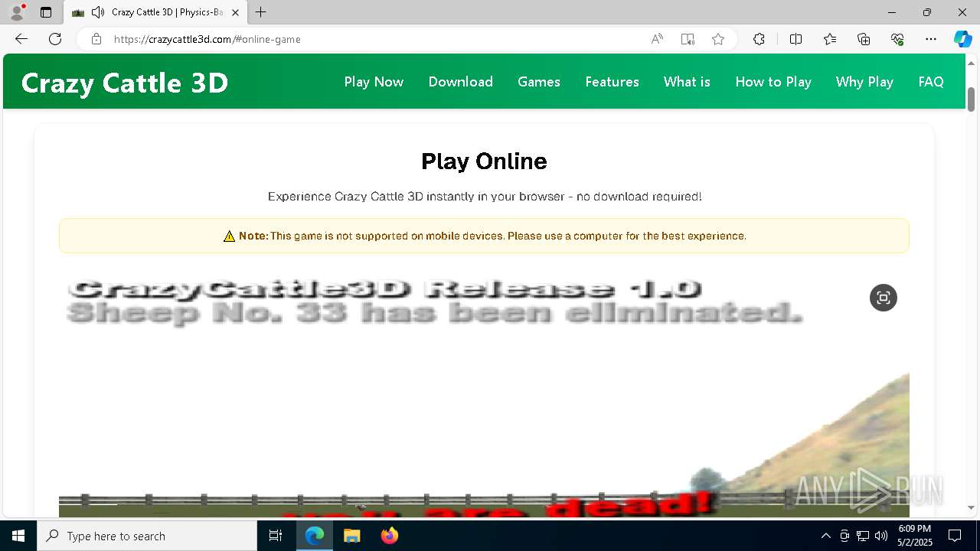The image size is (980, 551).
Task: Open File Explorer from taskbar
Action: click(x=351, y=536)
